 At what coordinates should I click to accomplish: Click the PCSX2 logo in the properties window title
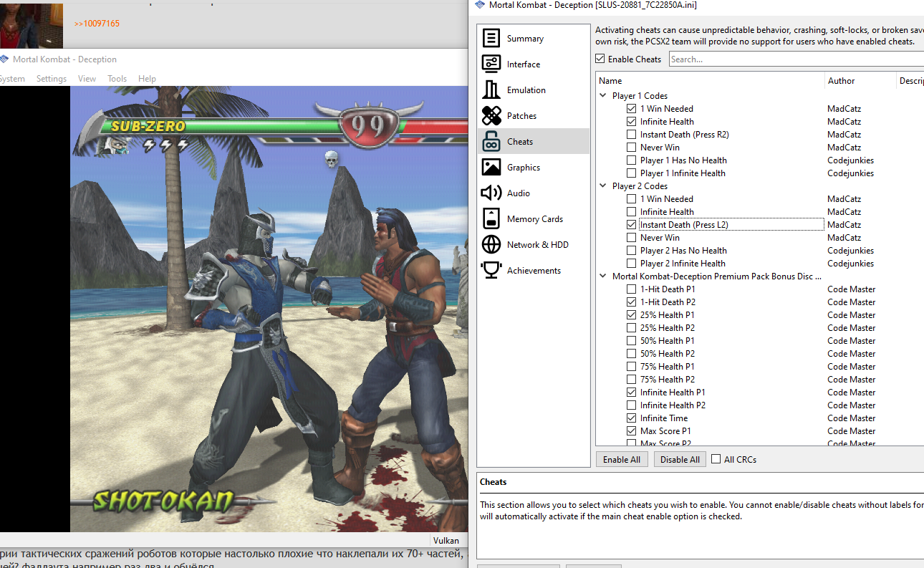[479, 6]
